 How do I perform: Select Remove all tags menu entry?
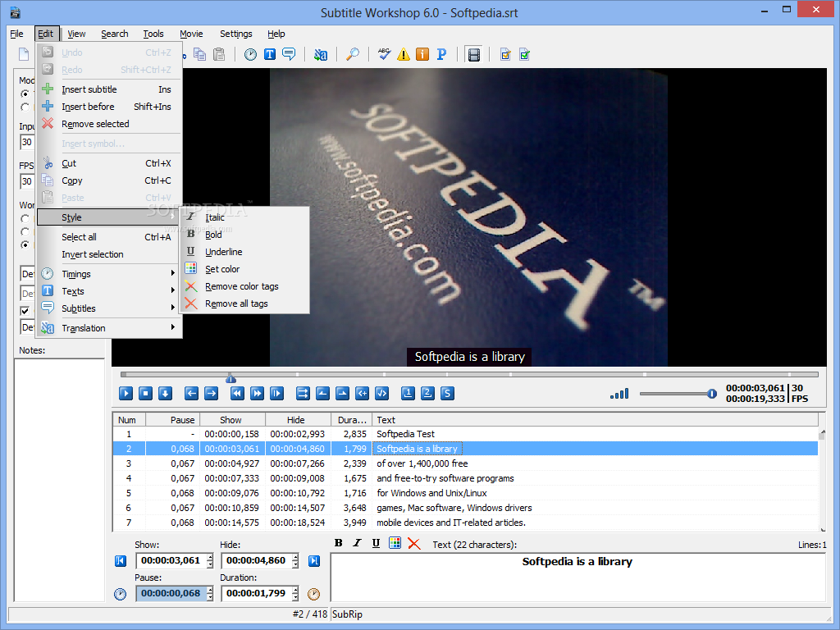(x=246, y=304)
